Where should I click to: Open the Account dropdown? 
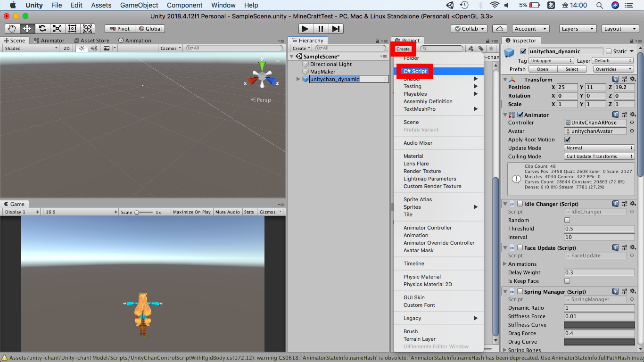coord(531,29)
